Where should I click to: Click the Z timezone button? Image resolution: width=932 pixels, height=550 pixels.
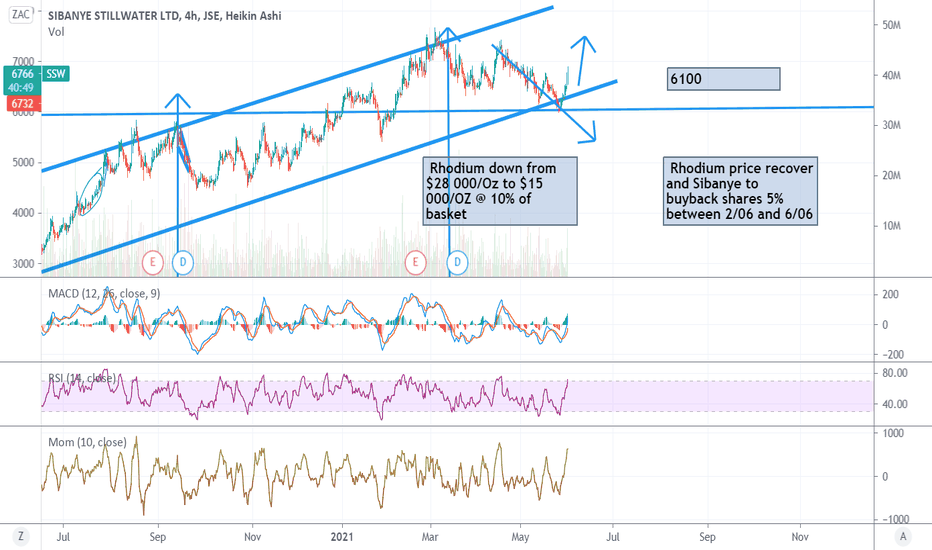pyautogui.click(x=21, y=536)
